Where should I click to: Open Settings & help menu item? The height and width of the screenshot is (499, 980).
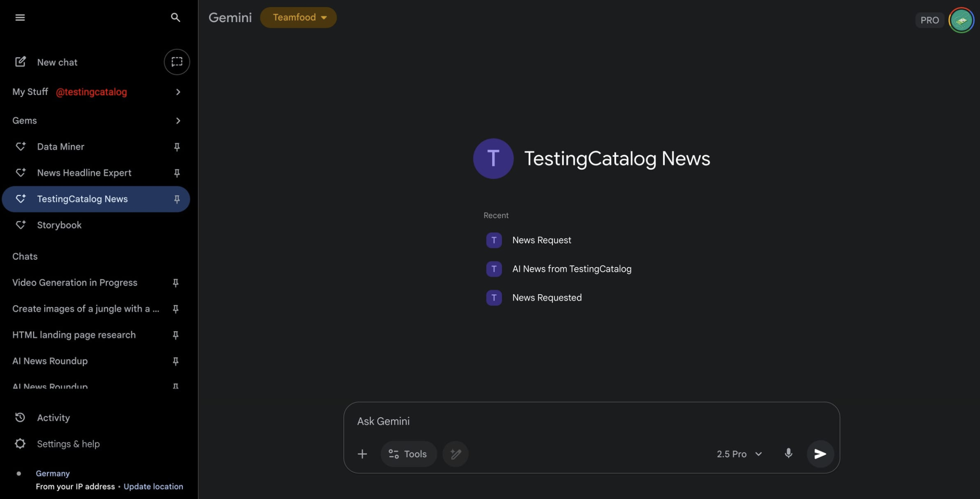click(68, 444)
